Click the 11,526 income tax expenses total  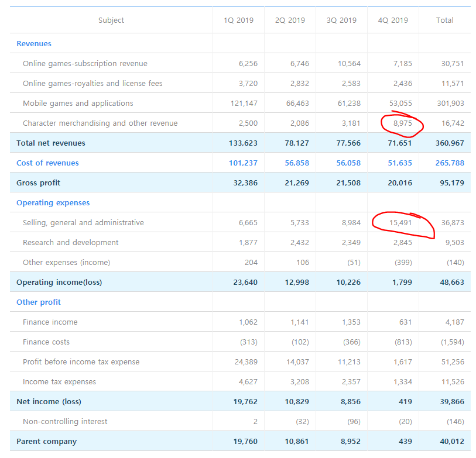pos(453,382)
